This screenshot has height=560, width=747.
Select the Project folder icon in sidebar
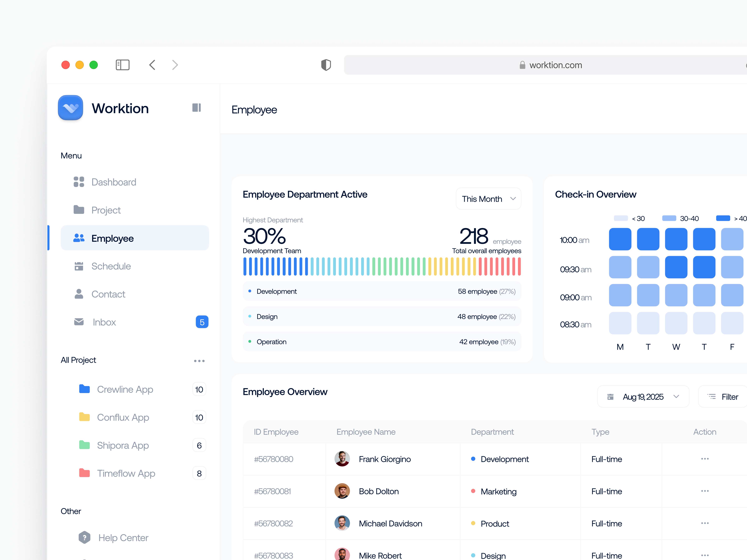[x=79, y=210]
